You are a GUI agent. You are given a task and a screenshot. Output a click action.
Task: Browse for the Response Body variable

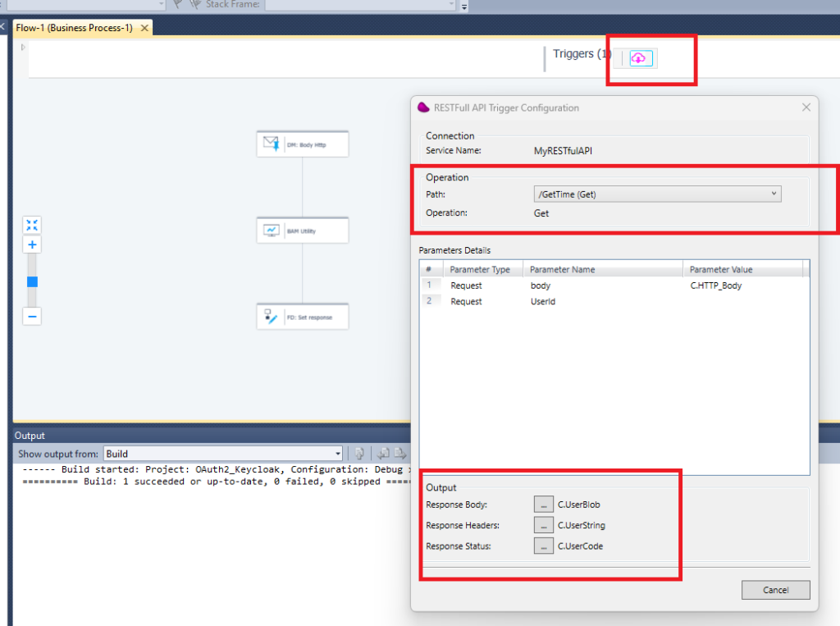[543, 505]
